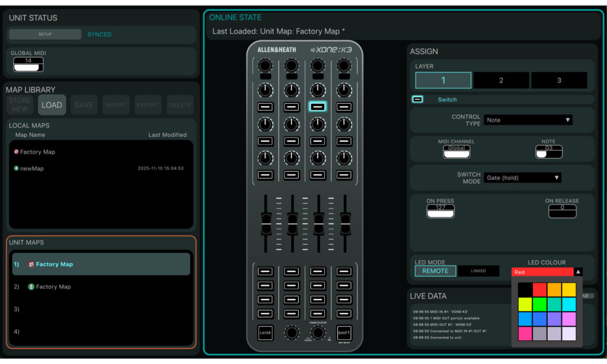Open the Switch Mode dropdown
The image size is (607, 364).
click(522, 178)
